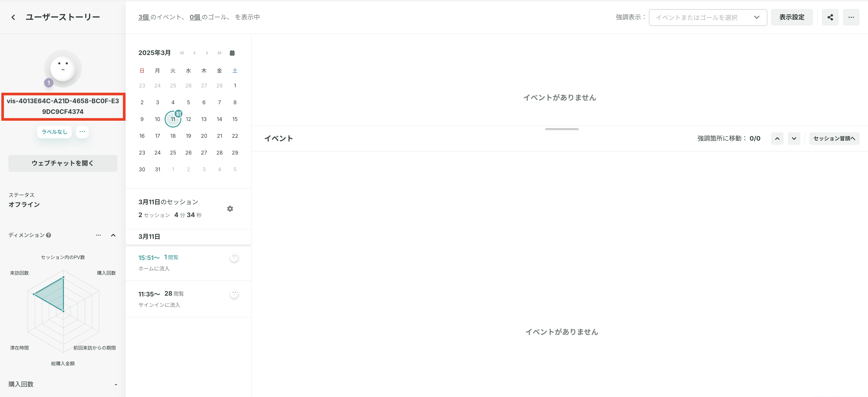Screen dimensions: 868x397
Task: Open the top-right more options menu
Action: point(851,17)
